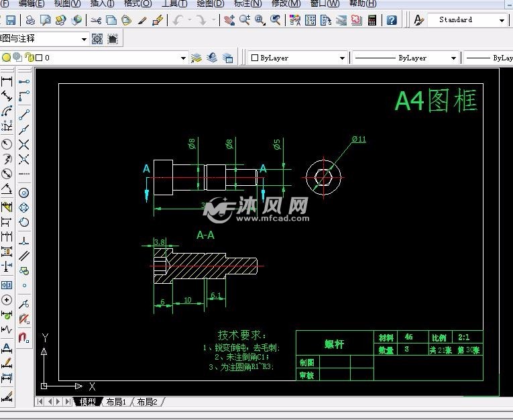
Task: Toggle the layer on/off lightbulb icon
Action: (6, 58)
